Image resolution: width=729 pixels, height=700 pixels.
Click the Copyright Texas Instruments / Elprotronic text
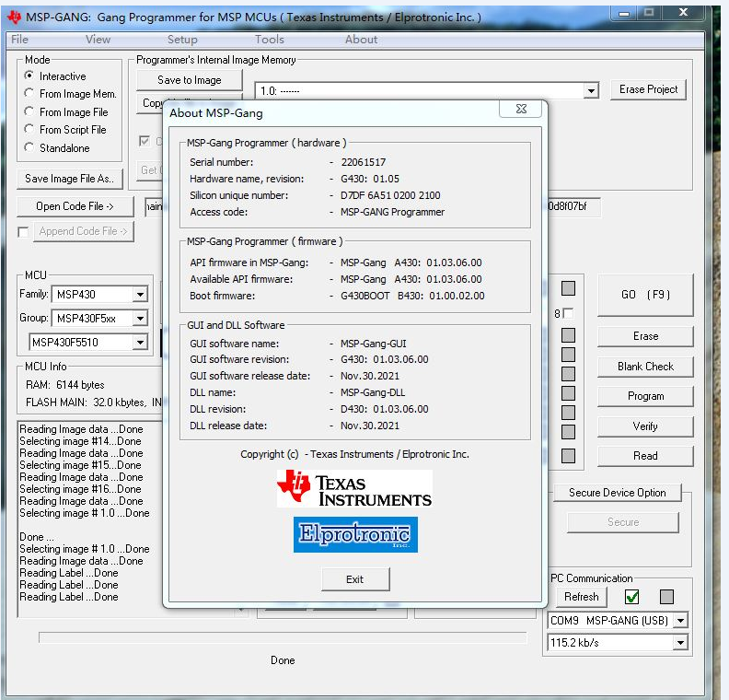click(354, 454)
